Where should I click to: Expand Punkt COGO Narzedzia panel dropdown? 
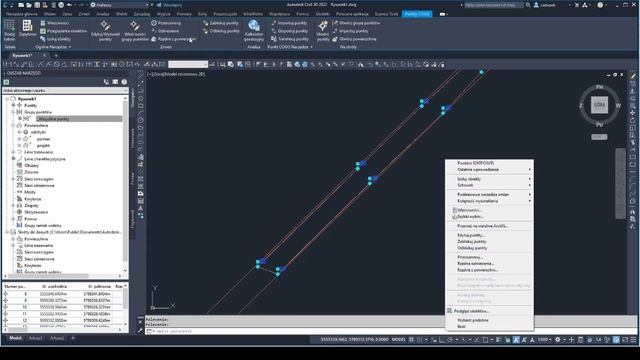click(290, 47)
